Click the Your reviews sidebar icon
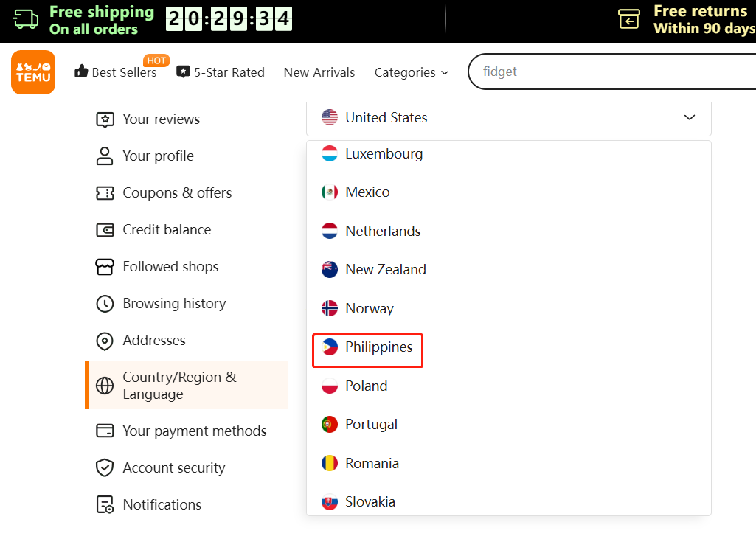The height and width of the screenshot is (539, 756). [105, 119]
